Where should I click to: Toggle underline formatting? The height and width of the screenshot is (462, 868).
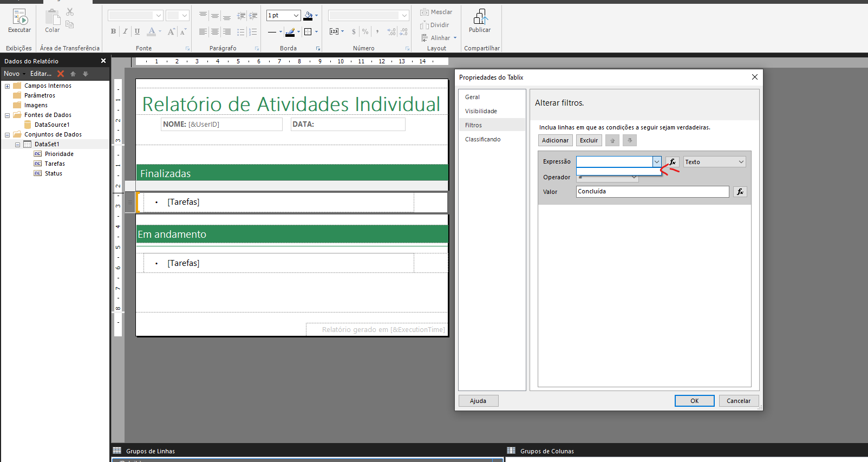click(137, 31)
